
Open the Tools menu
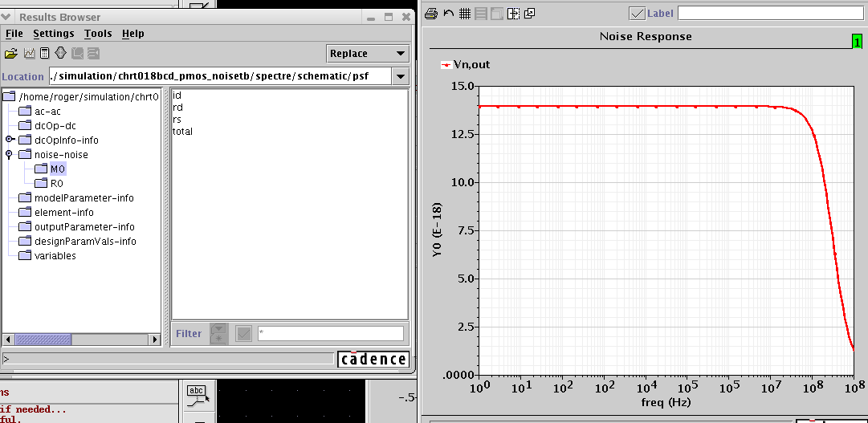click(98, 34)
